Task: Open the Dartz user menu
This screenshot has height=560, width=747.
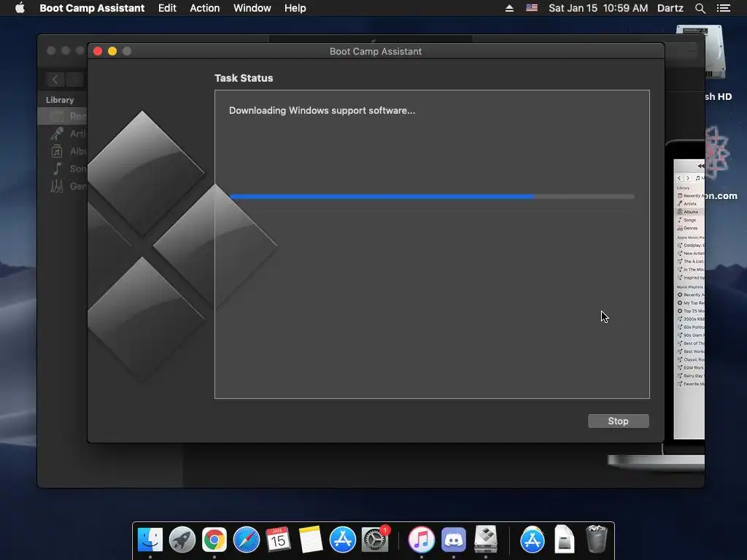Action: [670, 8]
